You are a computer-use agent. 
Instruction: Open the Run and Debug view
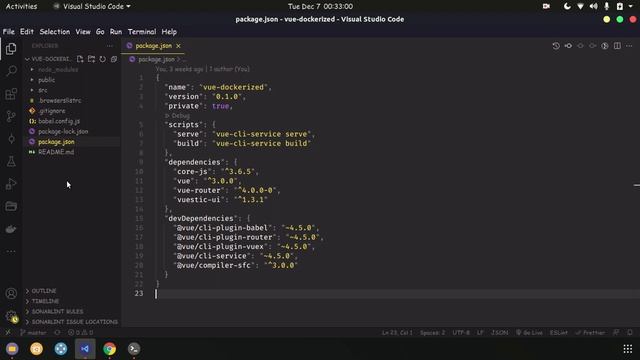click(x=11, y=184)
